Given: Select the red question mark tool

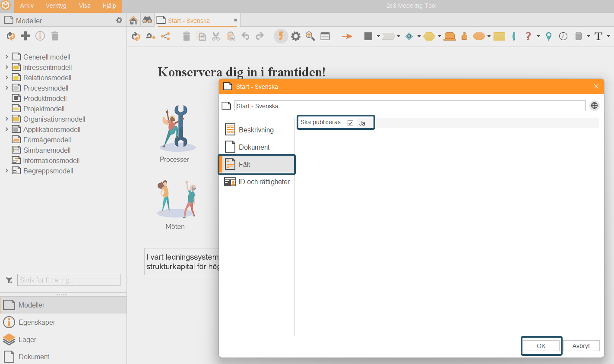Looking at the screenshot, I should [528, 36].
